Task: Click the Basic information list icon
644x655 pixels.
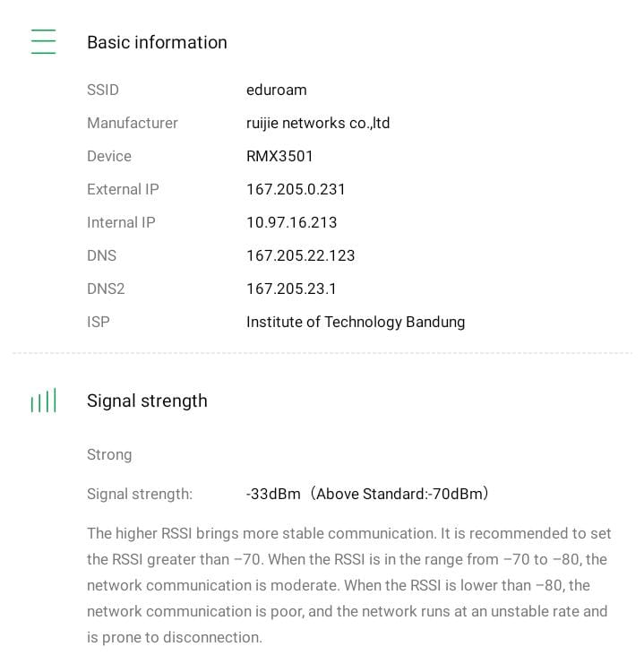Action: (x=43, y=42)
